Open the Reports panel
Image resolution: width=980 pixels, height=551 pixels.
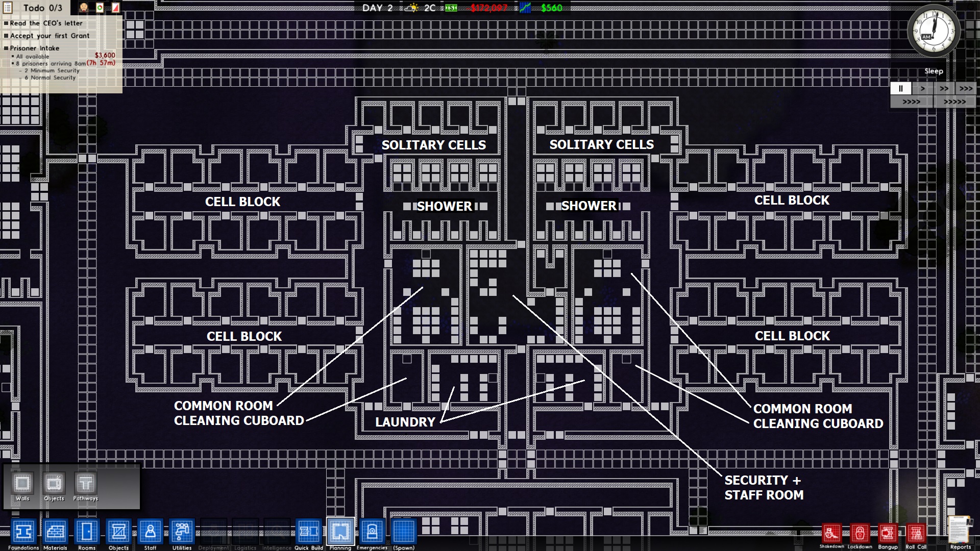point(960,531)
